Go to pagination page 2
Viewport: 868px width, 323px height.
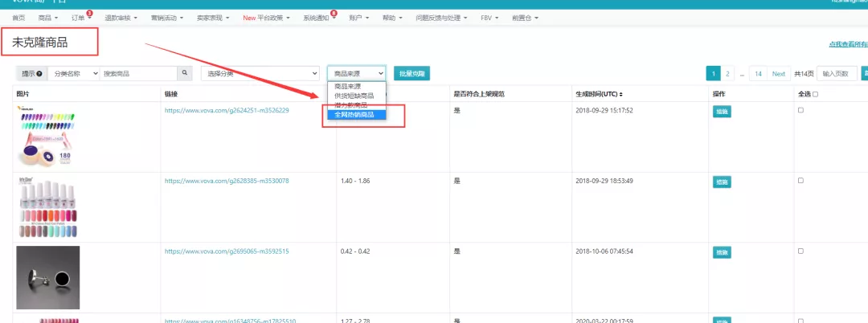tap(727, 74)
